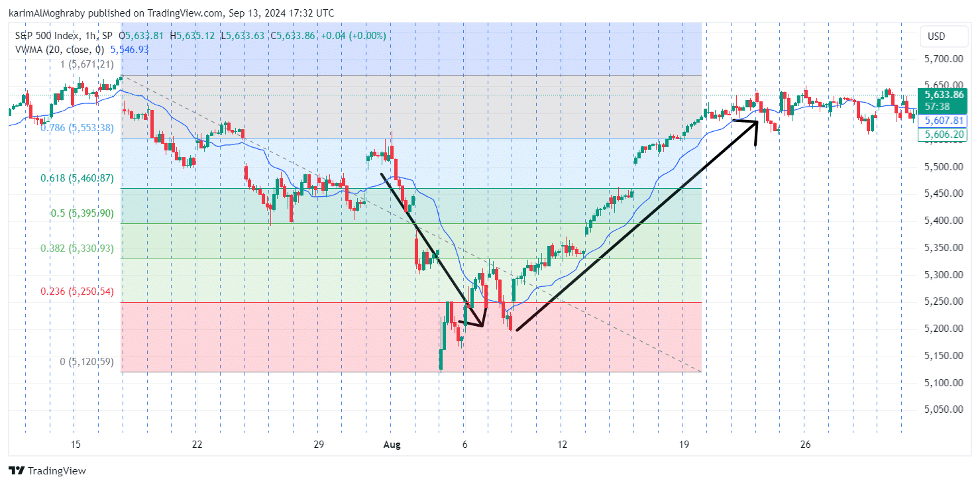Click the TradingView logo at the bottom

pos(47,470)
